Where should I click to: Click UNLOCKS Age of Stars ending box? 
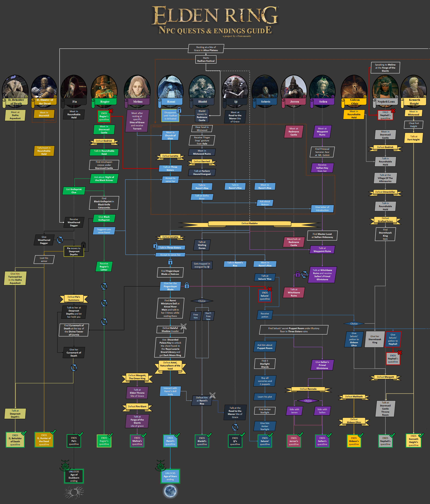(170, 476)
